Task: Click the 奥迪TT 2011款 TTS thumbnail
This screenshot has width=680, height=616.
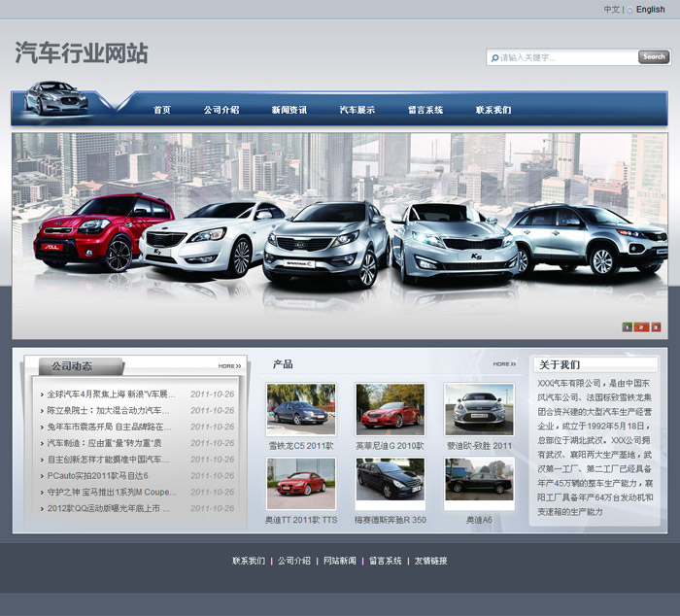Action: tap(301, 483)
